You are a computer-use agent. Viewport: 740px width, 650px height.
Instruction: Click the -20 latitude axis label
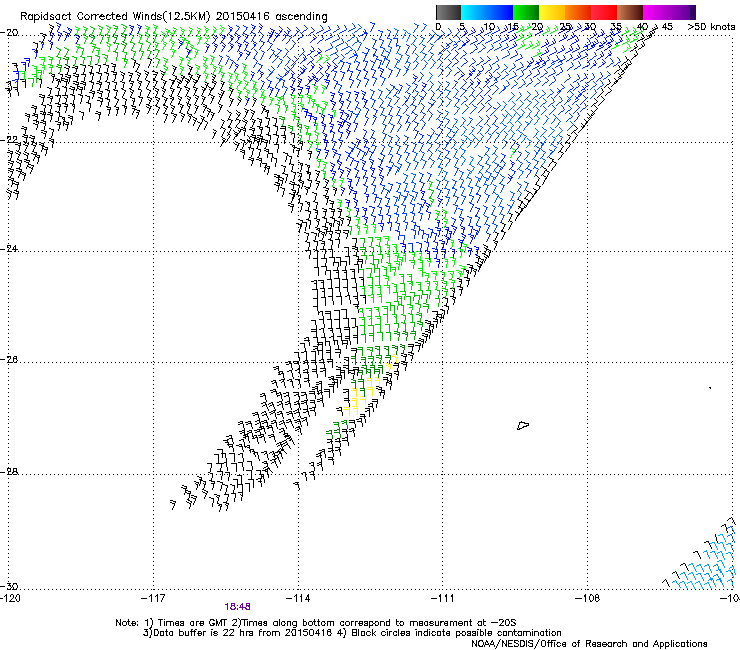pos(9,33)
